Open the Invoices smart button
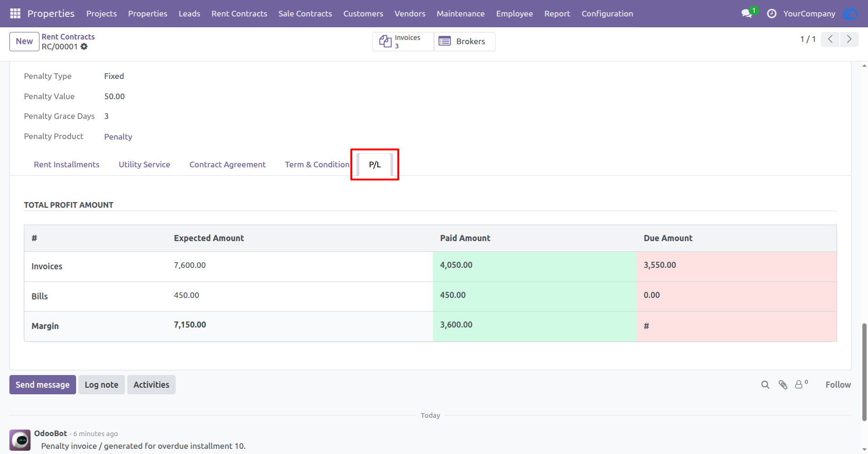Screen dimensions: 868x454 [x=403, y=41]
